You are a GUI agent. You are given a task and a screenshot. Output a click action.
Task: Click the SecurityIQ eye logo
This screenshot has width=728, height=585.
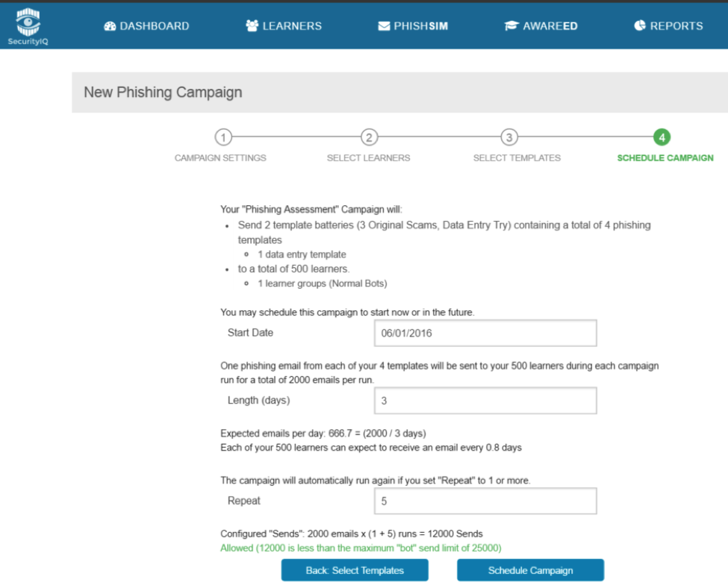coord(28,22)
